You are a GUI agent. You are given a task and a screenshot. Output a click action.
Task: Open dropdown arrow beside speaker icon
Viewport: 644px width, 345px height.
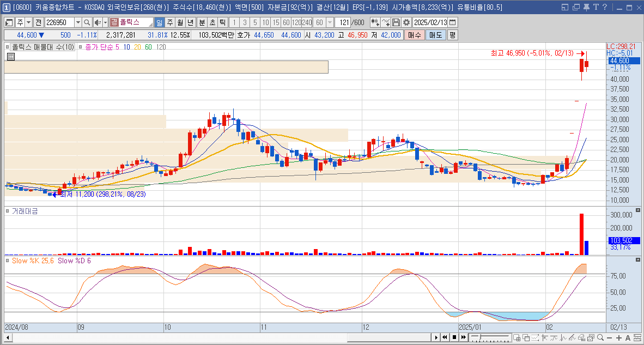[105, 22]
